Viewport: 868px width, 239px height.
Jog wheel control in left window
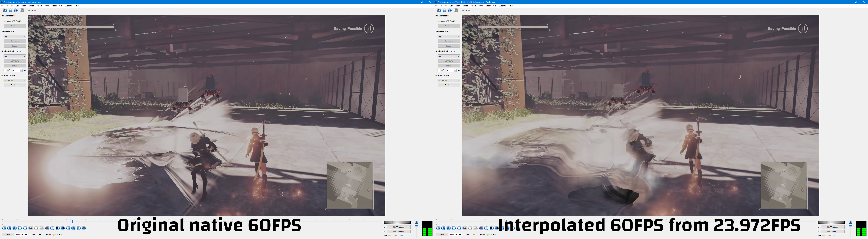(397, 223)
